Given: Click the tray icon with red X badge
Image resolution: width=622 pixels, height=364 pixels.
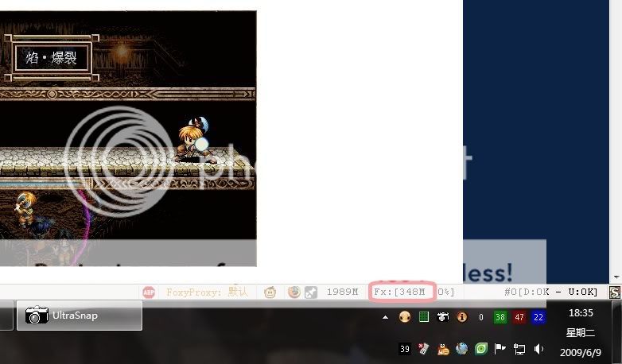Looking at the screenshot, I should click(424, 349).
